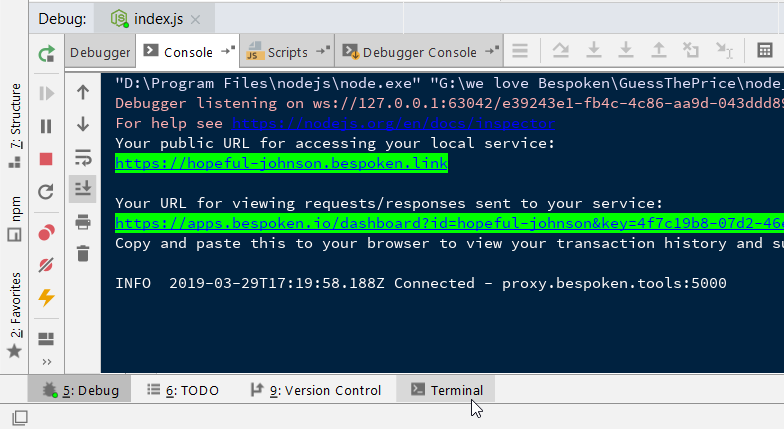Toggle scroll to end of console
This screenshot has width=784, height=429.
83,189
